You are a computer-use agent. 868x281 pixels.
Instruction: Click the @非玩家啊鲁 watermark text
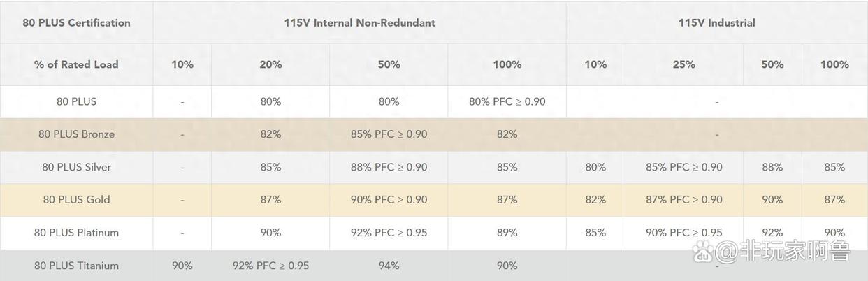click(783, 252)
